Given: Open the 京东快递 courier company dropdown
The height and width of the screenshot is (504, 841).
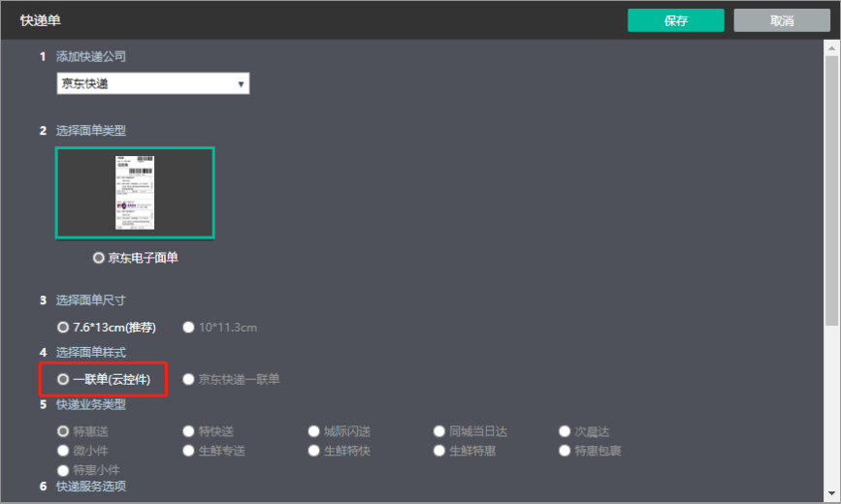Looking at the screenshot, I should [153, 83].
